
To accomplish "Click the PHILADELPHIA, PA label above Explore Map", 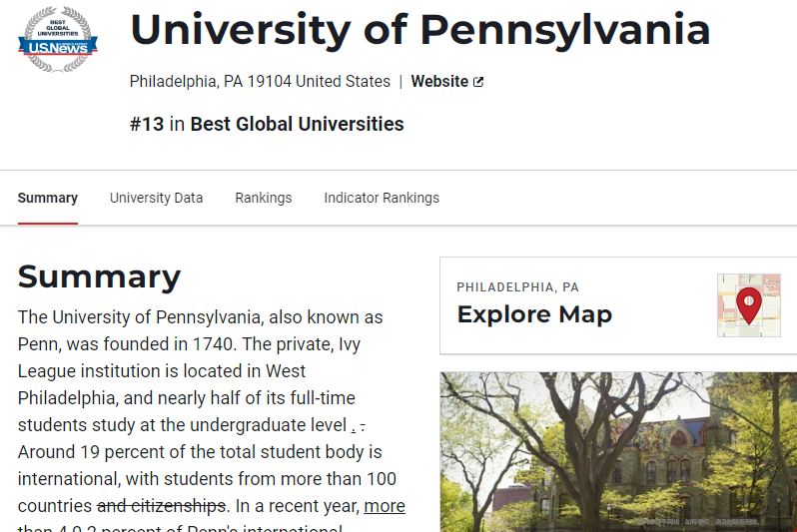I will click(517, 287).
